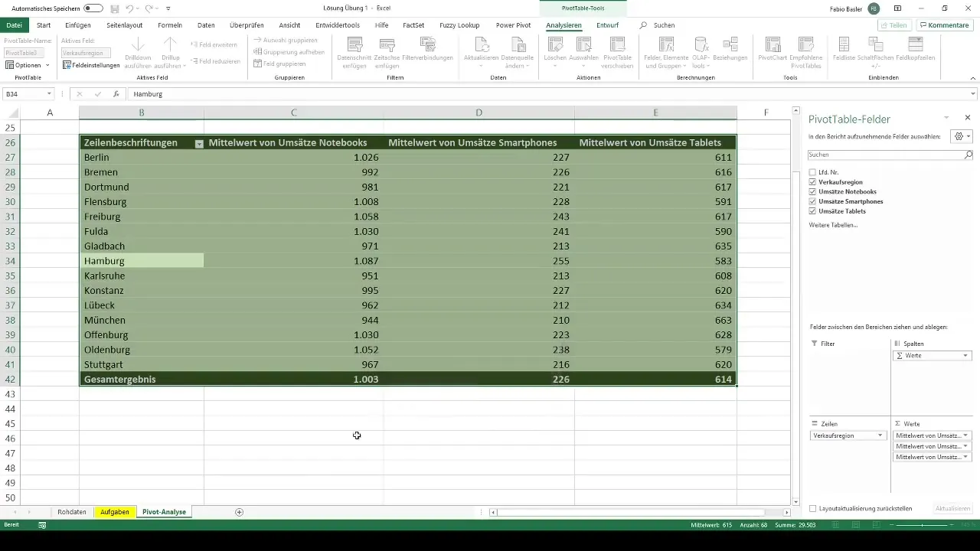Open Zeilenbeschriftungen filter dropdown
The height and width of the screenshot is (551, 980).
coord(199,143)
